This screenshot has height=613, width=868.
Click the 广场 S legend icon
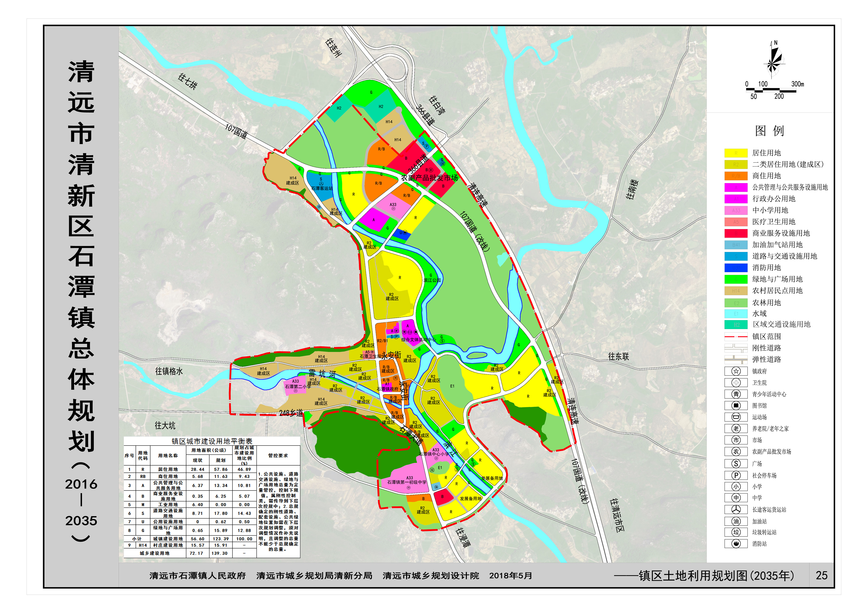[736, 463]
